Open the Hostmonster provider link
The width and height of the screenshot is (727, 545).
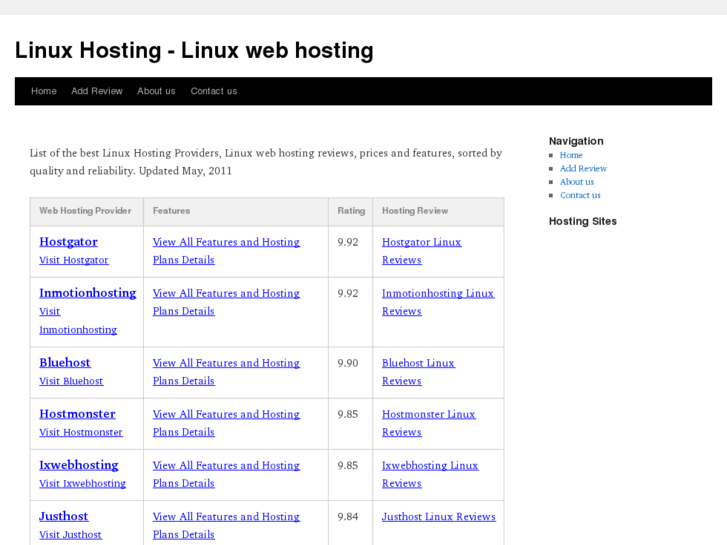click(77, 414)
